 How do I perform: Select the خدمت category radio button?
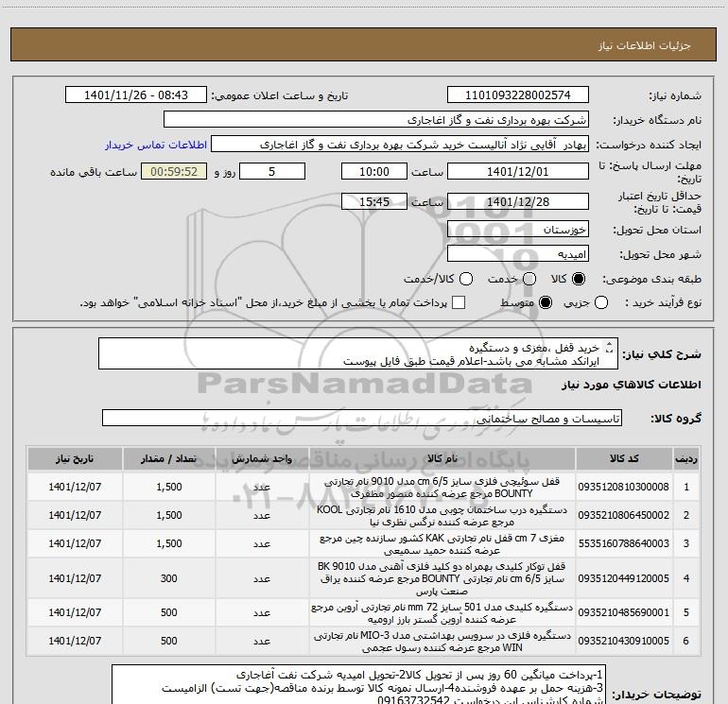tap(529, 279)
